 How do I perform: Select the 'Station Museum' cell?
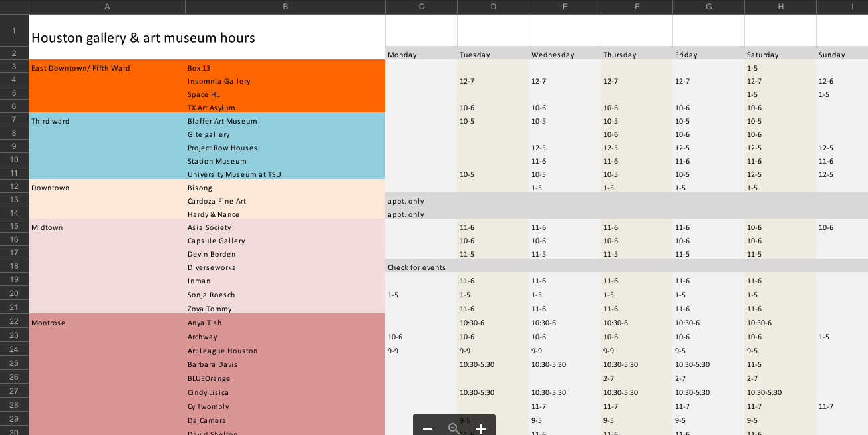coord(285,160)
